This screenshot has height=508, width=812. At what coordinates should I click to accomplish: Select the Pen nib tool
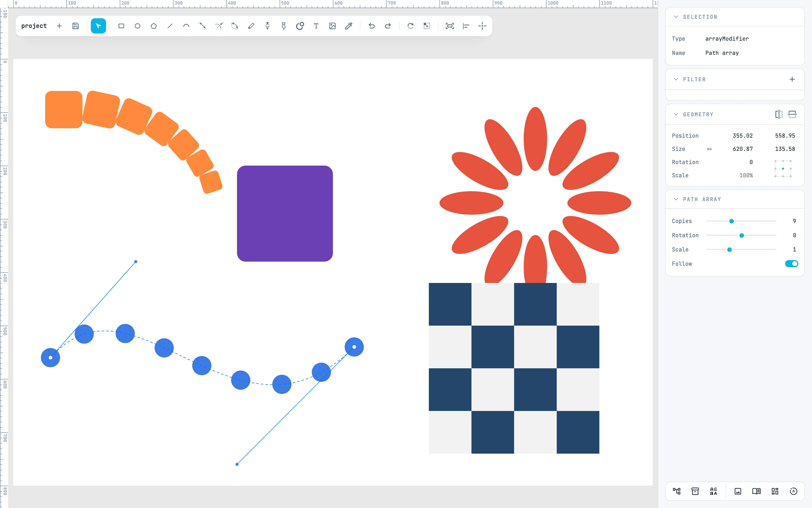click(267, 26)
